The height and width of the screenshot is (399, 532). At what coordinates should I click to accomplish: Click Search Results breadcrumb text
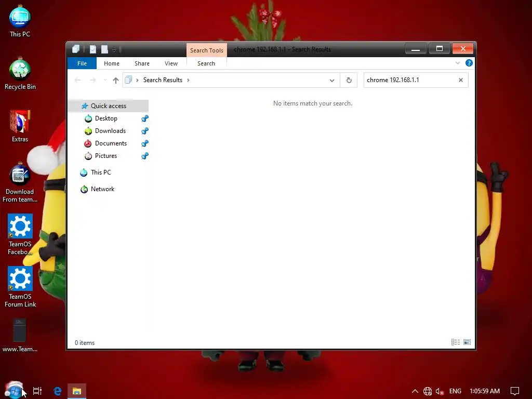click(x=163, y=80)
